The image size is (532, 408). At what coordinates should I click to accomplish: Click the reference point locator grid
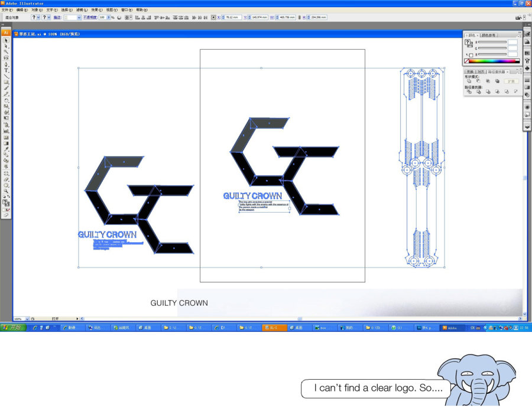tap(213, 17)
